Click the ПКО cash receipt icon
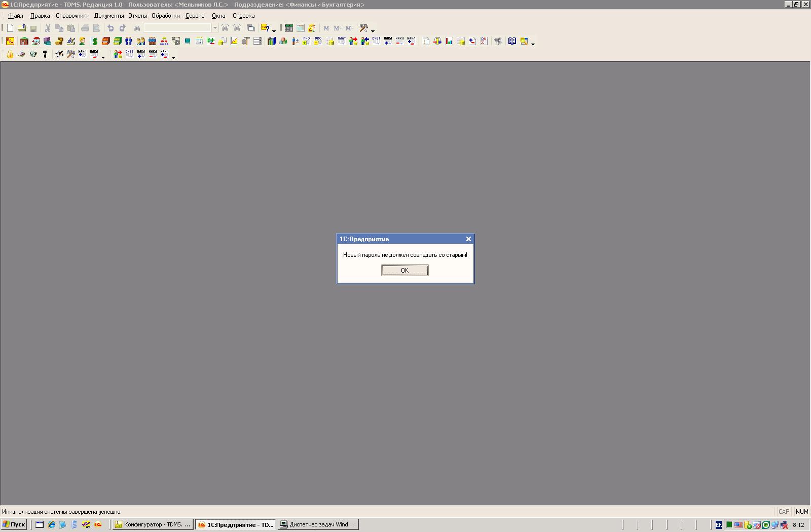 coord(306,41)
